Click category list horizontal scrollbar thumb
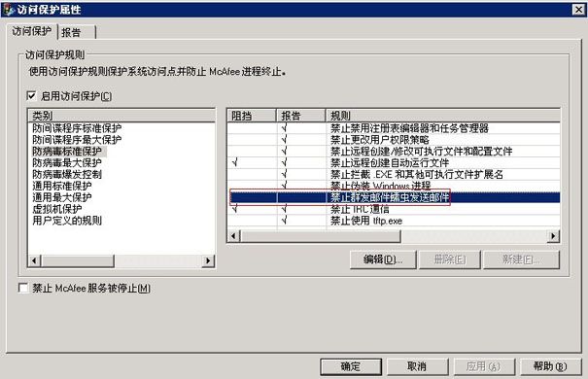The image size is (588, 379). [x=77, y=260]
